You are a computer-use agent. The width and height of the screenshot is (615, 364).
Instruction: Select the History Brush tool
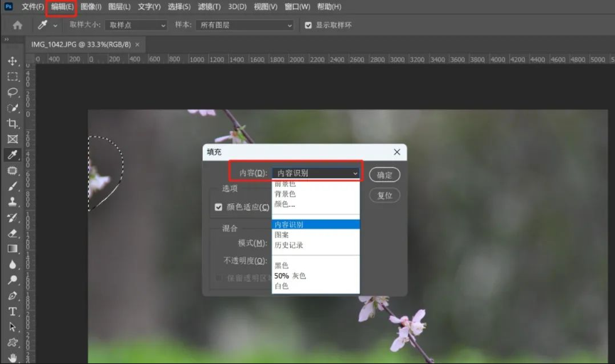tap(12, 218)
